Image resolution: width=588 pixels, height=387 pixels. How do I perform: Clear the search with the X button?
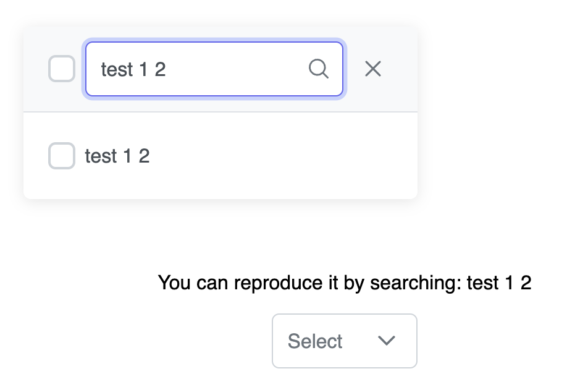tap(372, 69)
